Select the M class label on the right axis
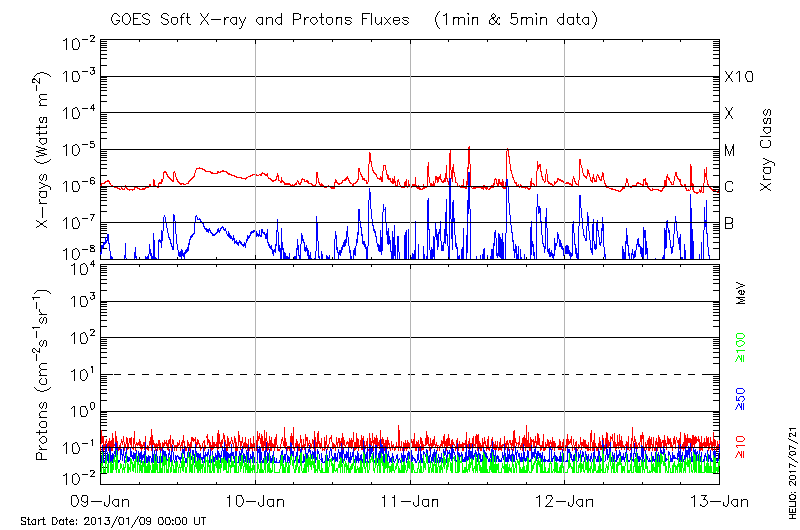 730,151
